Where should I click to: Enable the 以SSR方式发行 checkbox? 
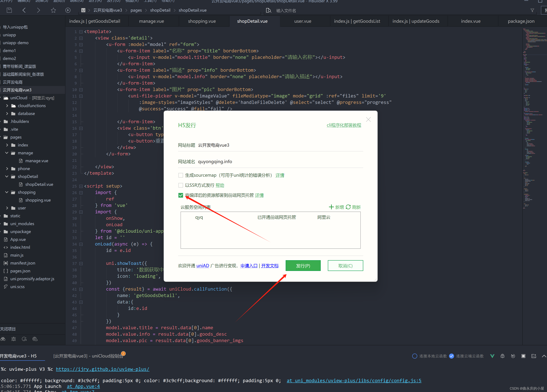181,185
